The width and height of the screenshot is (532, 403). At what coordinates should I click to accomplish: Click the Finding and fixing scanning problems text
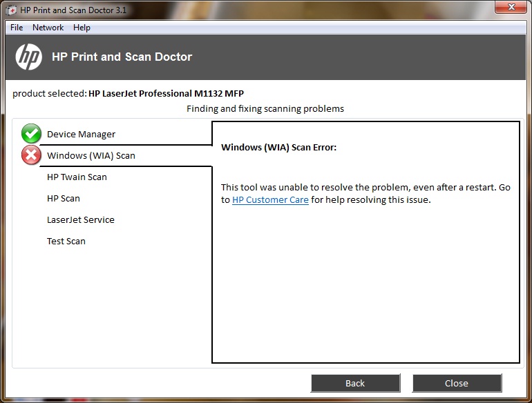tap(265, 108)
